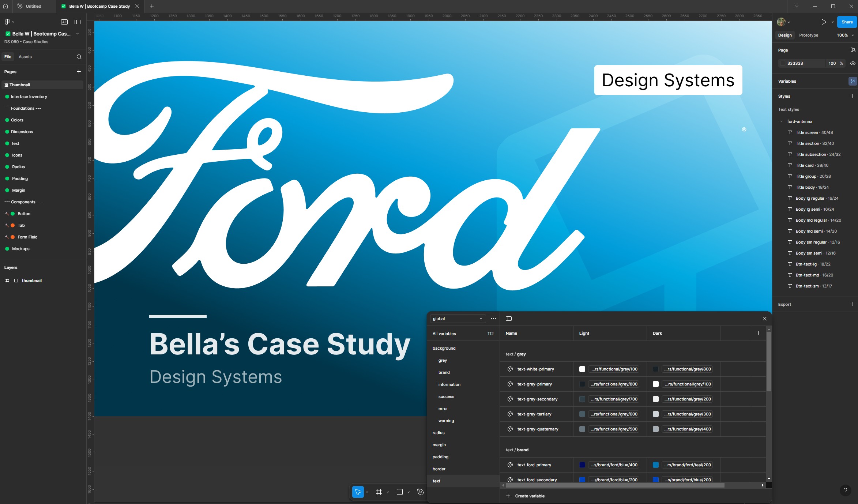Open the global variable collection dropdown
858x504 pixels.
(x=457, y=318)
